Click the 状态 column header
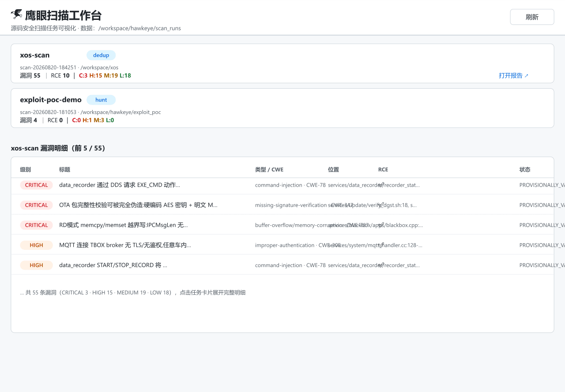 tap(525, 170)
